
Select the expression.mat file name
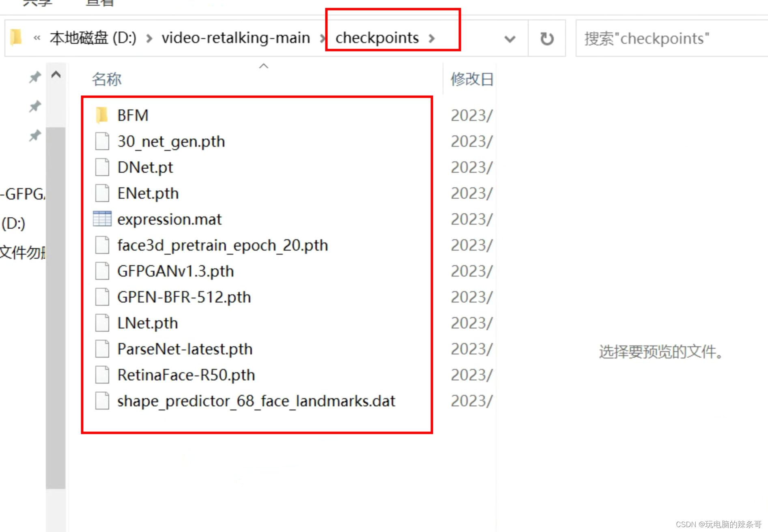click(169, 219)
